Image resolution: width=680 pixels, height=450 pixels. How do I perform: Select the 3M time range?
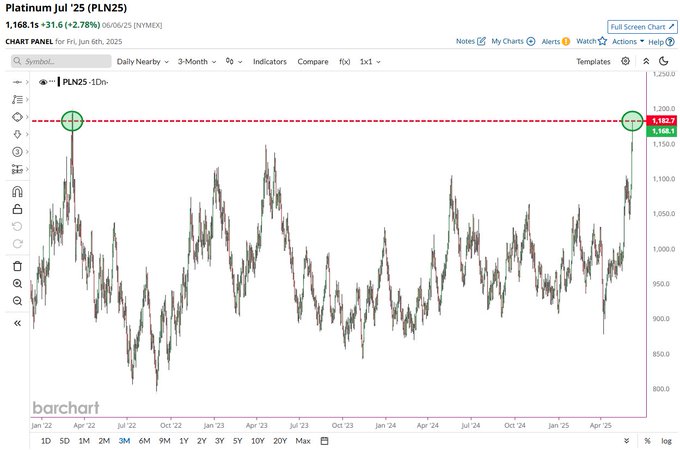(x=124, y=441)
